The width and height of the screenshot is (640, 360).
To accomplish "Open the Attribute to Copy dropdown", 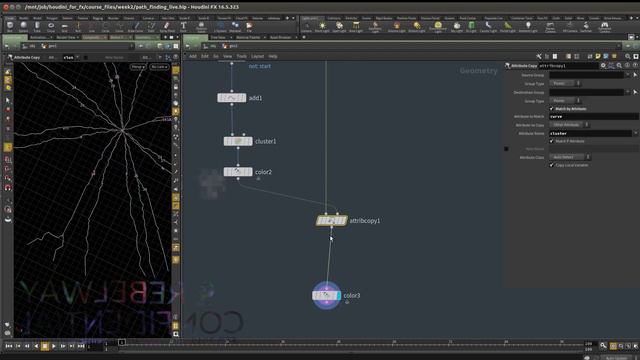I will click(x=569, y=125).
